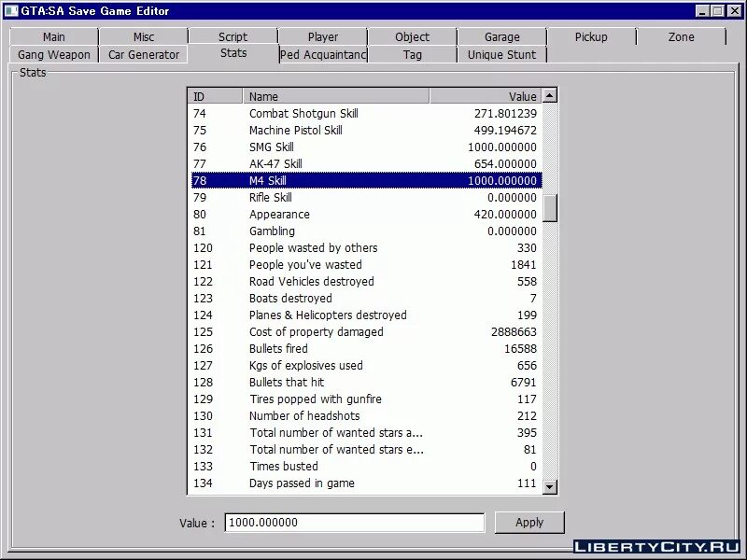Select Road Vehicles destroyed row

tap(366, 282)
